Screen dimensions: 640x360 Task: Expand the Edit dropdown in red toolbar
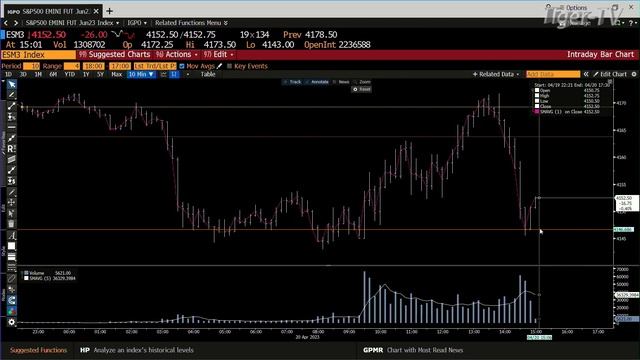pyautogui.click(x=219, y=54)
